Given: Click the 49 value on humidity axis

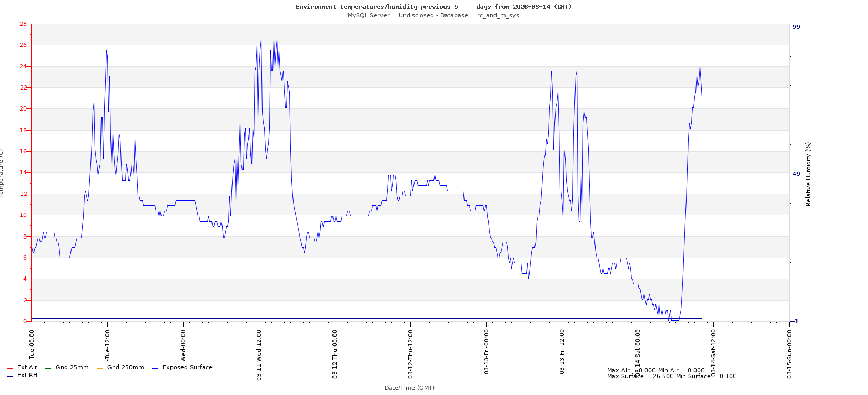Looking at the screenshot, I should 796,174.
